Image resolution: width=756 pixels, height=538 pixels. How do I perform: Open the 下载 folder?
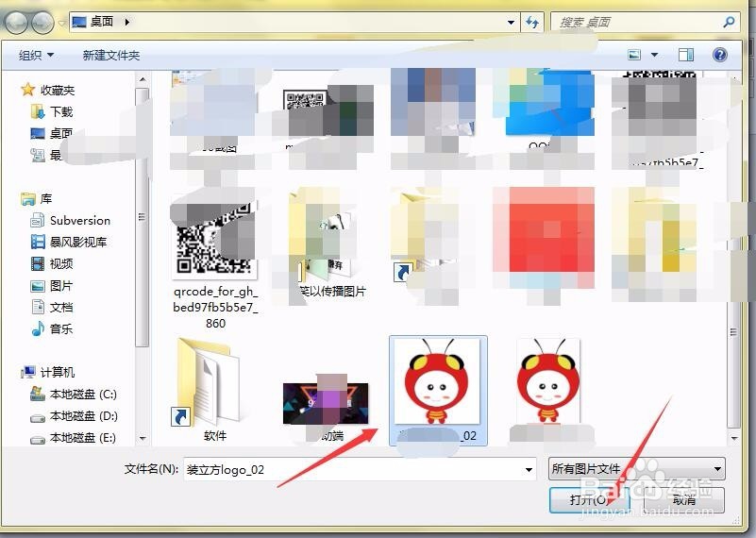[x=61, y=111]
